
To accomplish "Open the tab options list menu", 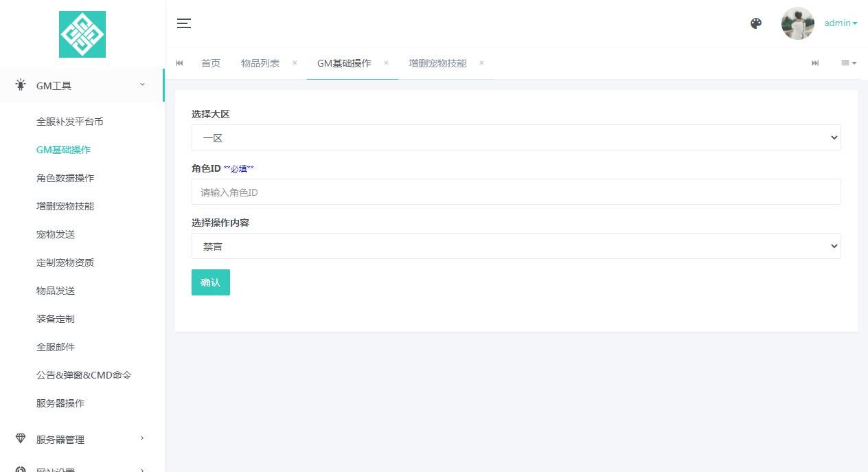I will [849, 63].
